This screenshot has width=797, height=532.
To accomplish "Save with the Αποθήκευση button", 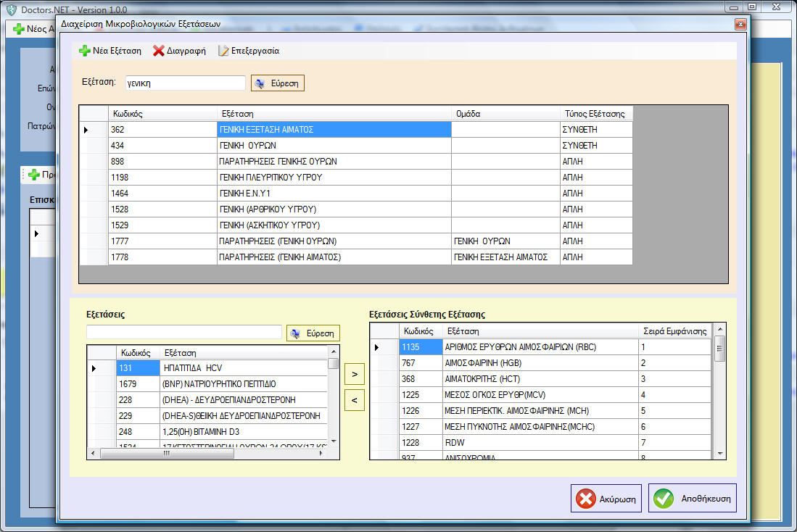I will point(693,499).
